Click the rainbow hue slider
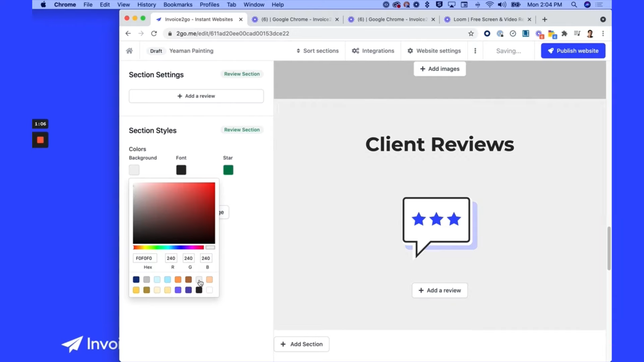 point(169,247)
